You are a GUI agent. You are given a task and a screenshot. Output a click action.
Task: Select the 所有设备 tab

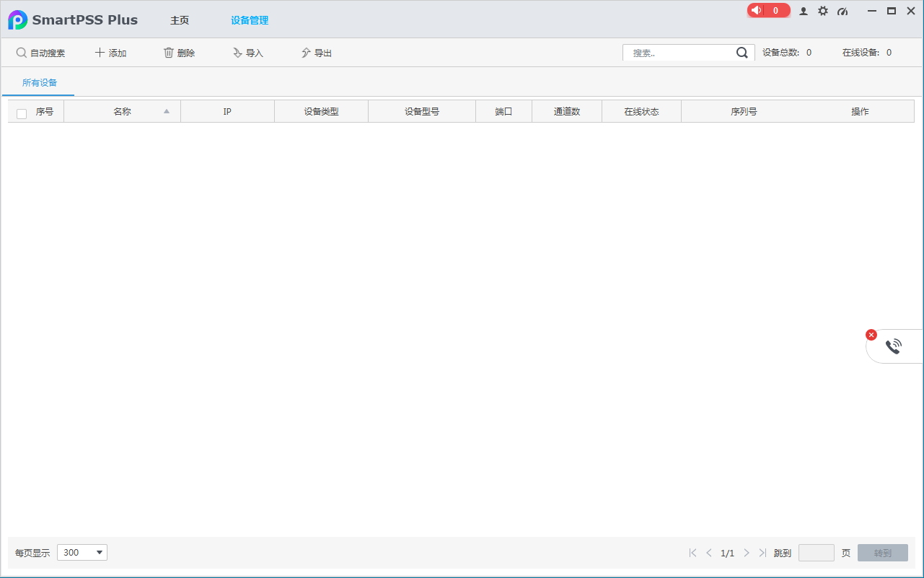(39, 83)
